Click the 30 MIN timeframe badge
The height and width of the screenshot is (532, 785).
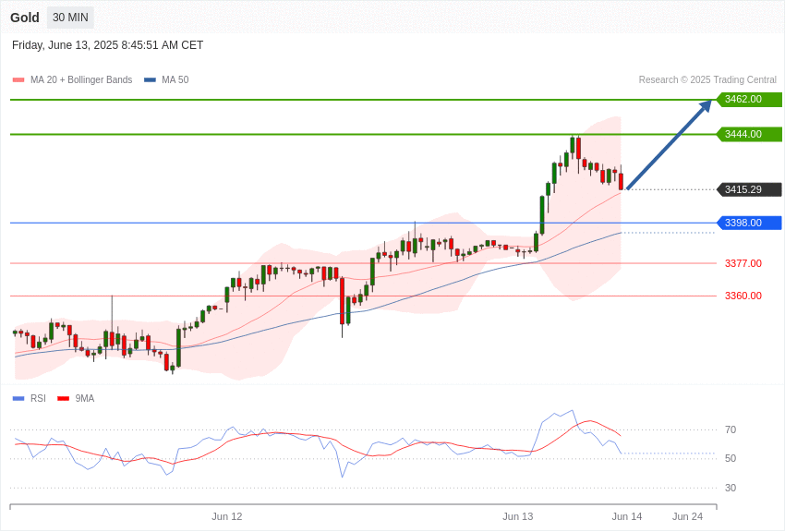pyautogui.click(x=70, y=18)
